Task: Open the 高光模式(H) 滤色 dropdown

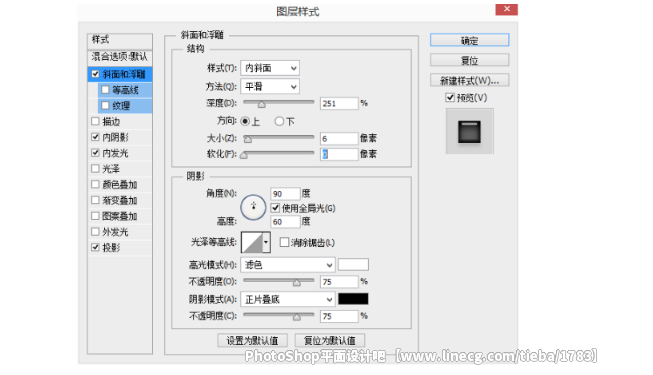Action: (287, 265)
